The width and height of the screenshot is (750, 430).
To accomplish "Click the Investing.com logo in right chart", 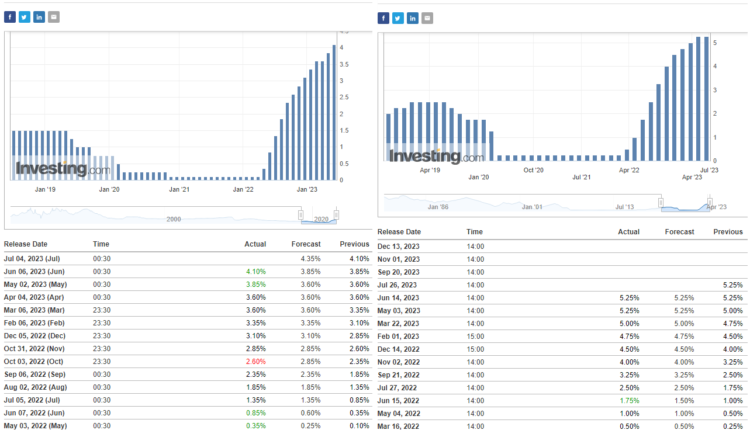I will pyautogui.click(x=436, y=156).
